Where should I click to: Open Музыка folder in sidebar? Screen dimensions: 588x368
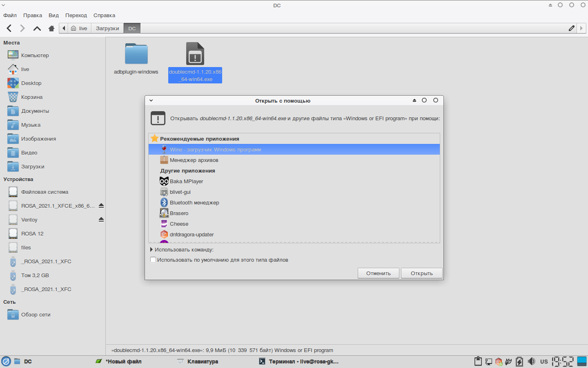[x=31, y=125]
